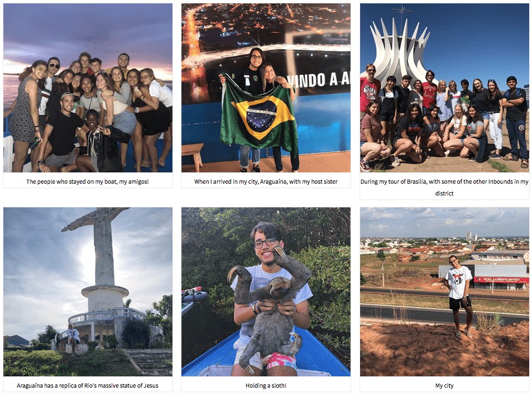The image size is (532, 395).
Task: Click the caption about the tour of Brasilia
Action: tap(445, 187)
